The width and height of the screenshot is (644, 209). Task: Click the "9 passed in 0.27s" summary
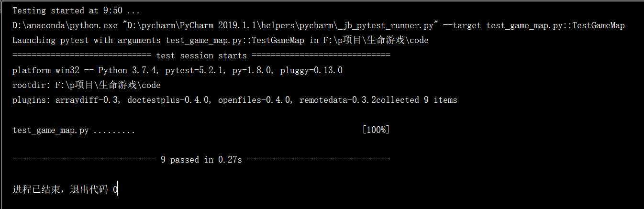[201, 160]
